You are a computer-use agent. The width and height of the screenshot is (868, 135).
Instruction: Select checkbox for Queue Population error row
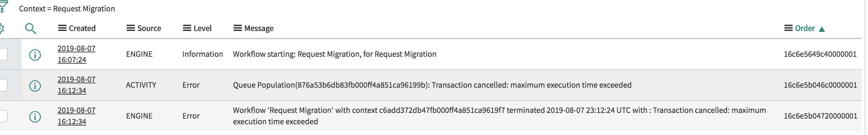[x=3, y=85]
